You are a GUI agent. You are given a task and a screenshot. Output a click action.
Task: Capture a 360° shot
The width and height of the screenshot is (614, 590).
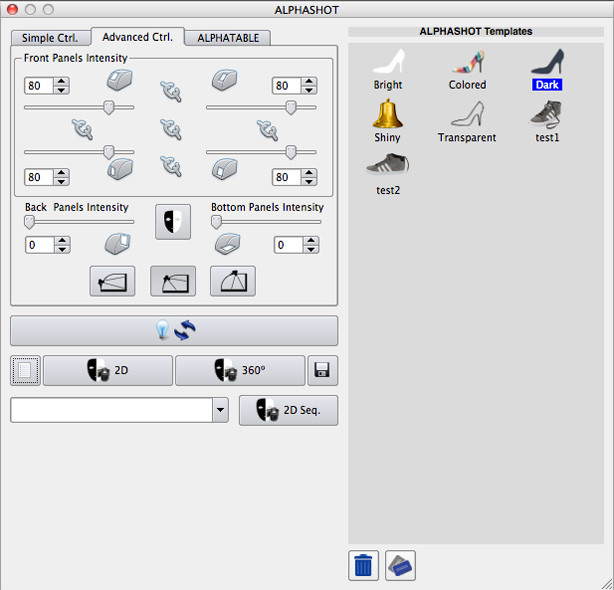pyautogui.click(x=240, y=370)
